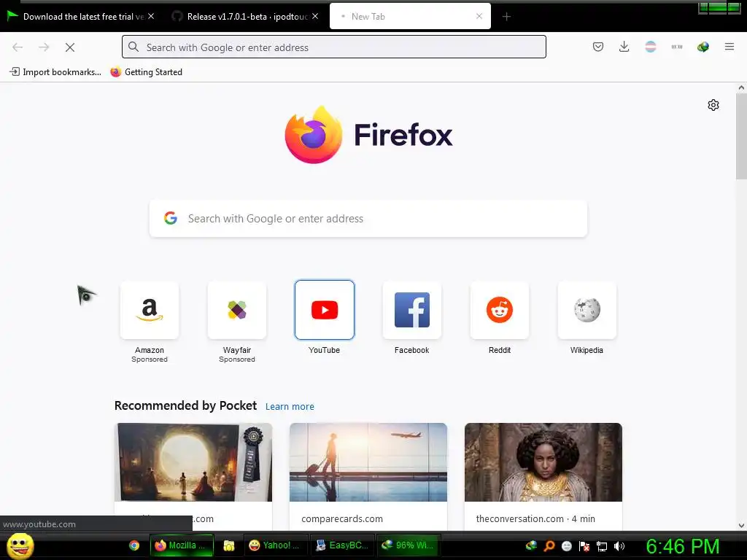Go forward with the forward arrow
Image resolution: width=747 pixels, height=560 pixels.
click(x=44, y=47)
